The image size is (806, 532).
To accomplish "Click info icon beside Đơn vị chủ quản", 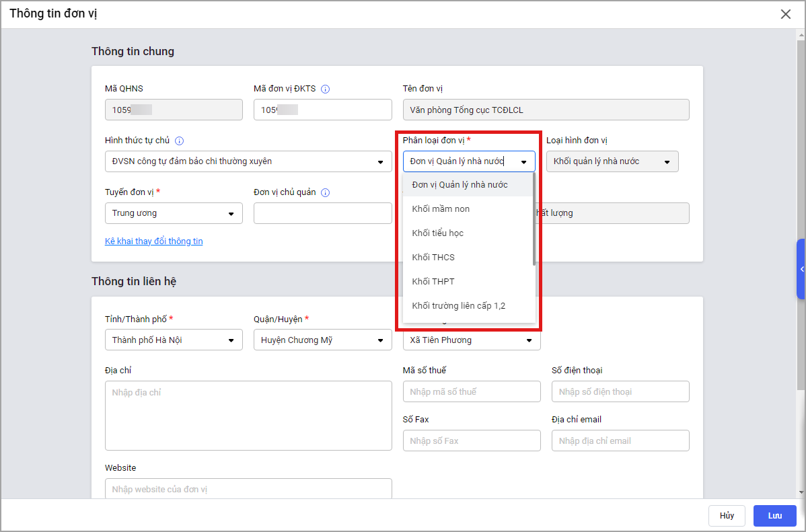I will (325, 192).
